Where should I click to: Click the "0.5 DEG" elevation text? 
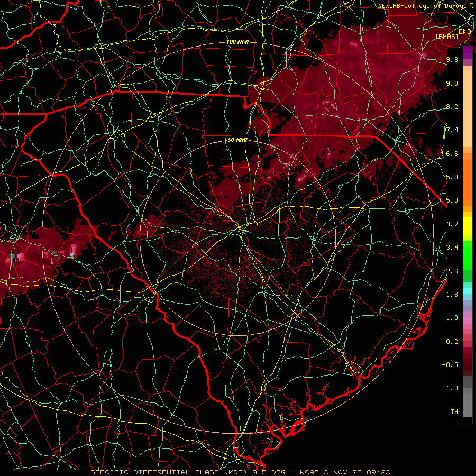(270, 472)
